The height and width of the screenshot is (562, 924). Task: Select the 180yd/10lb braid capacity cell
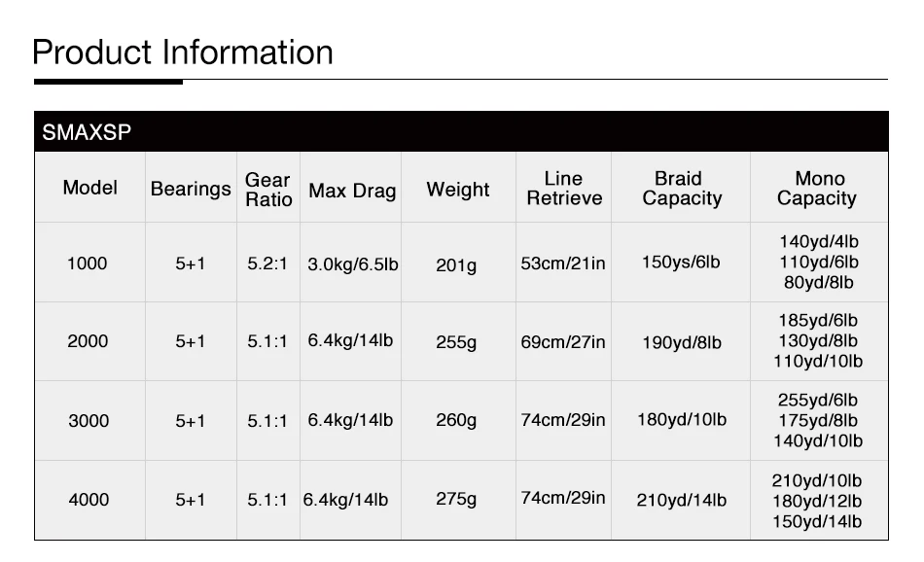681,421
